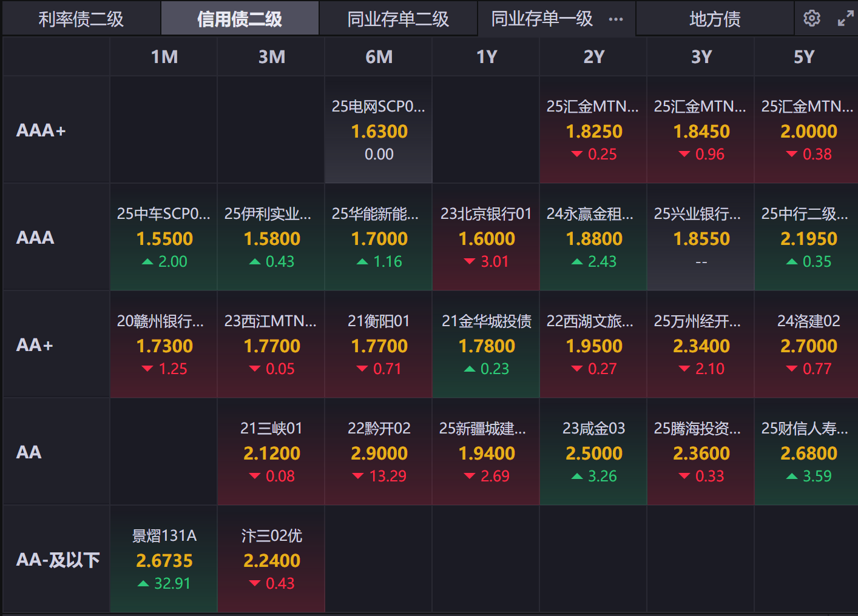The image size is (858, 616).
Task: Open the 24洛建02 bond quote
Action: [808, 344]
